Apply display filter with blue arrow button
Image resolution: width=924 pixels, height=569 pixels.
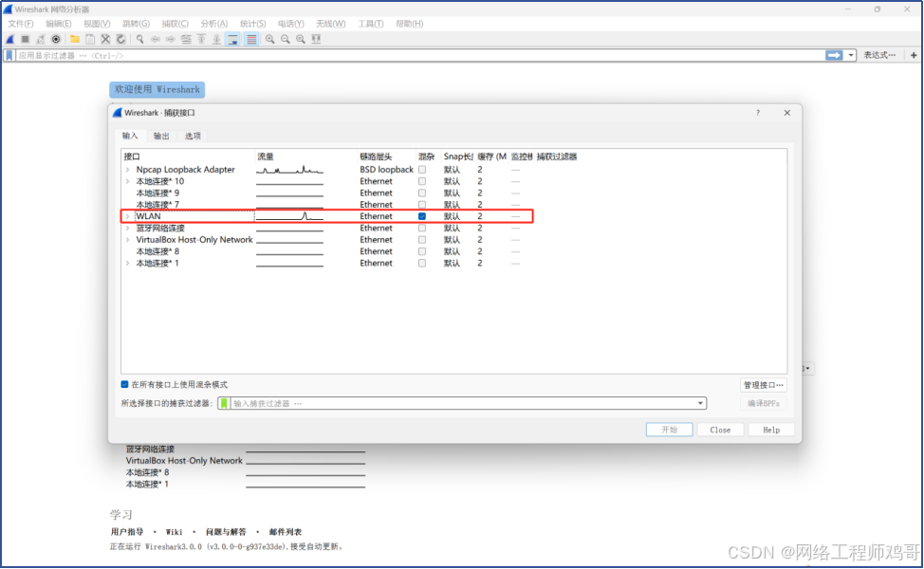click(834, 55)
